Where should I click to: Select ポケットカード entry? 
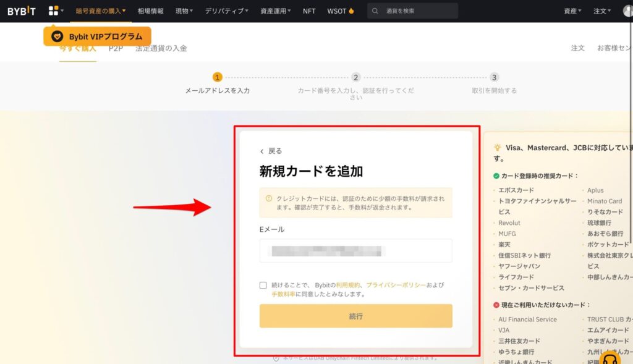608,245
